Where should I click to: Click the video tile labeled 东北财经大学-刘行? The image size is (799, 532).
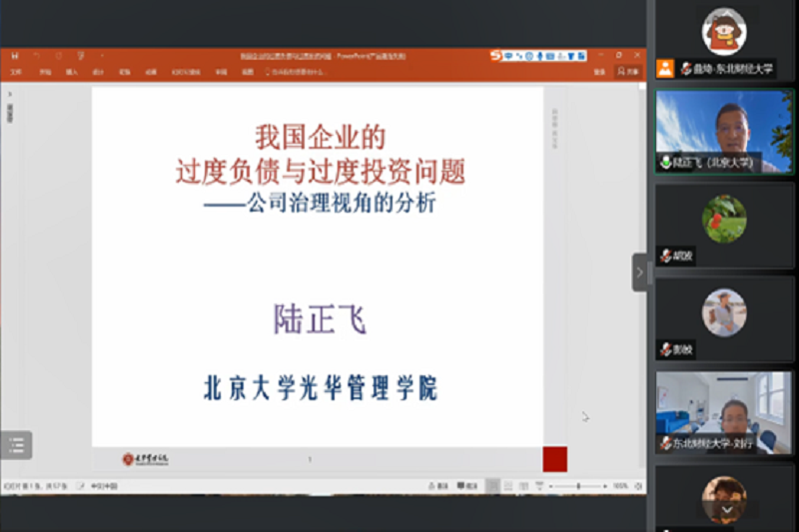click(x=723, y=412)
